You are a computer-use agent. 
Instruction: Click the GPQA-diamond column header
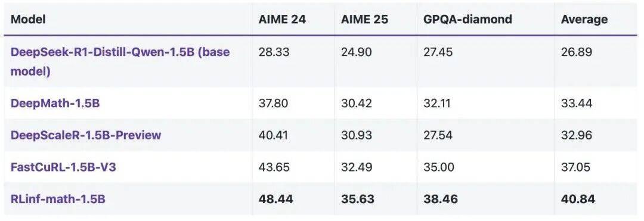click(x=467, y=19)
